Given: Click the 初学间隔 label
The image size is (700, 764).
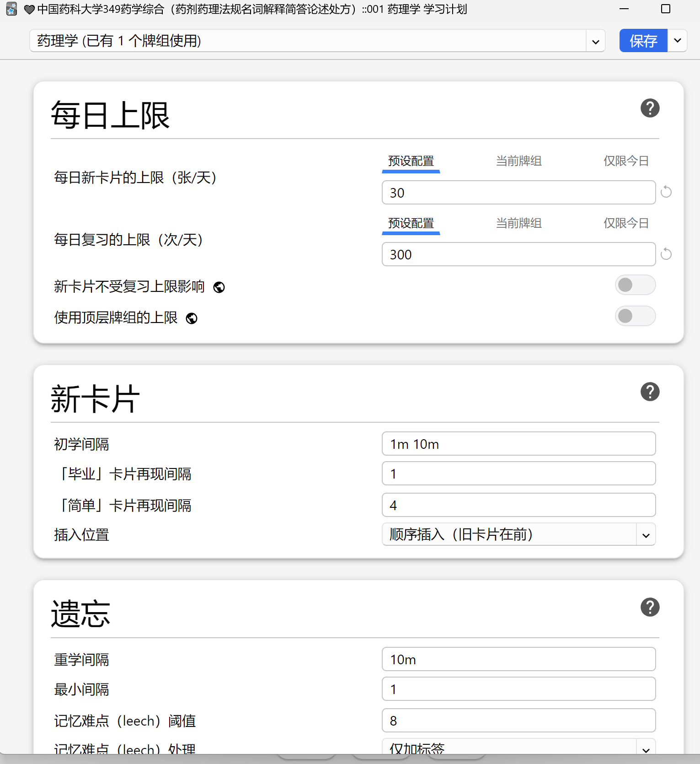Looking at the screenshot, I should pos(81,444).
